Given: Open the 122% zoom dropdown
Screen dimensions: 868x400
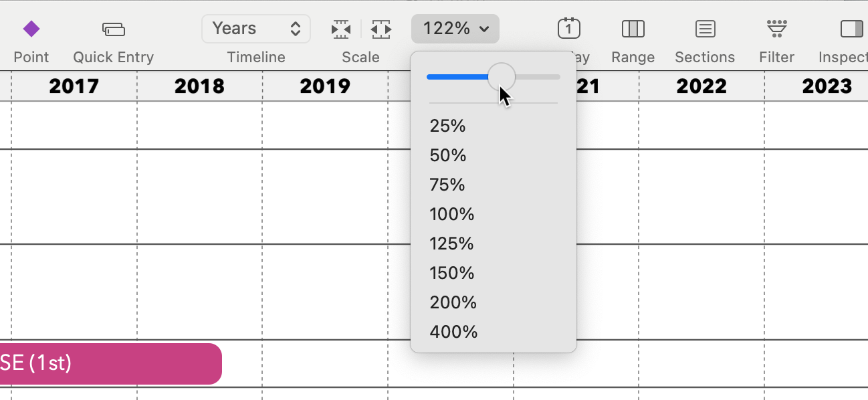Looking at the screenshot, I should coord(455,29).
